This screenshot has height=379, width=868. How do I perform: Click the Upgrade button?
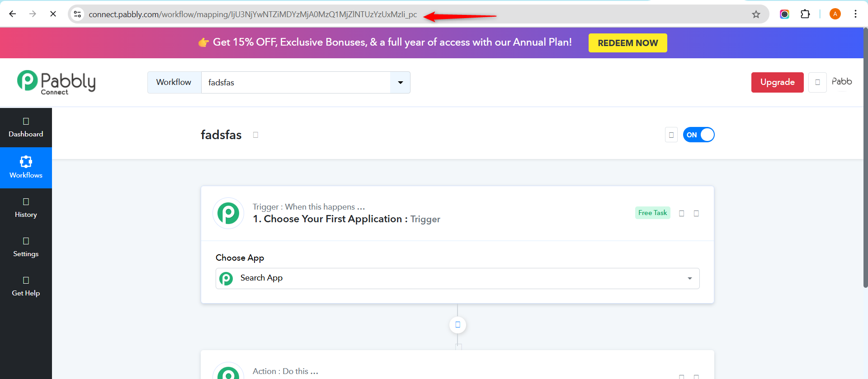(777, 82)
